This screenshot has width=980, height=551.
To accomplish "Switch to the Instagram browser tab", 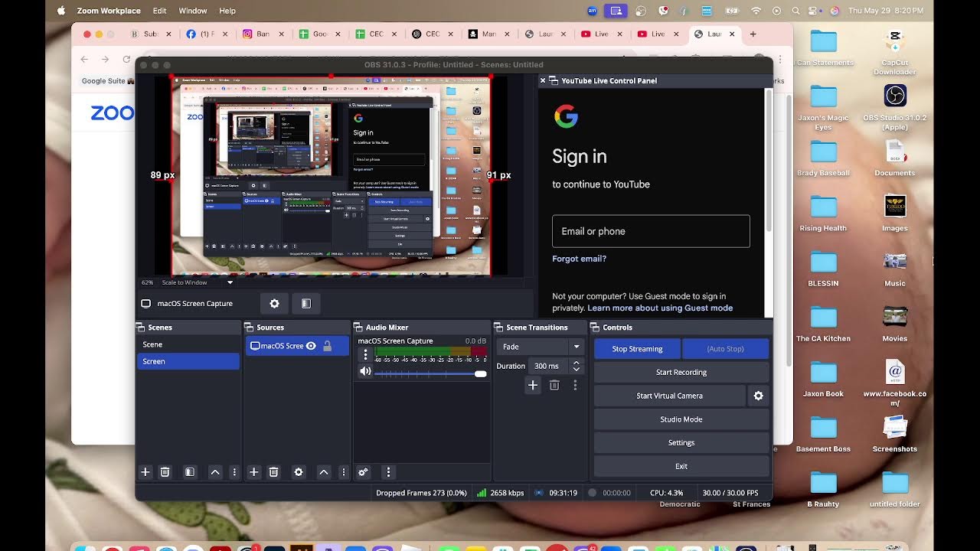I will pos(263,34).
